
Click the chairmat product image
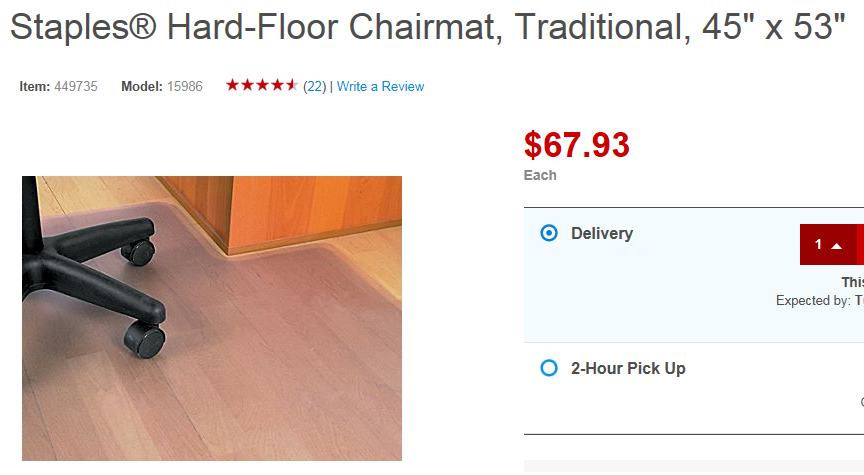point(212,318)
